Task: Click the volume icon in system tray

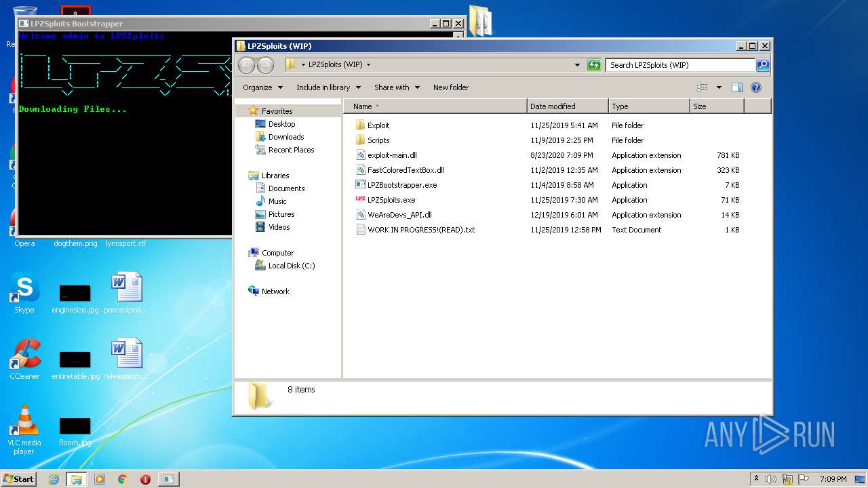Action: (x=771, y=479)
